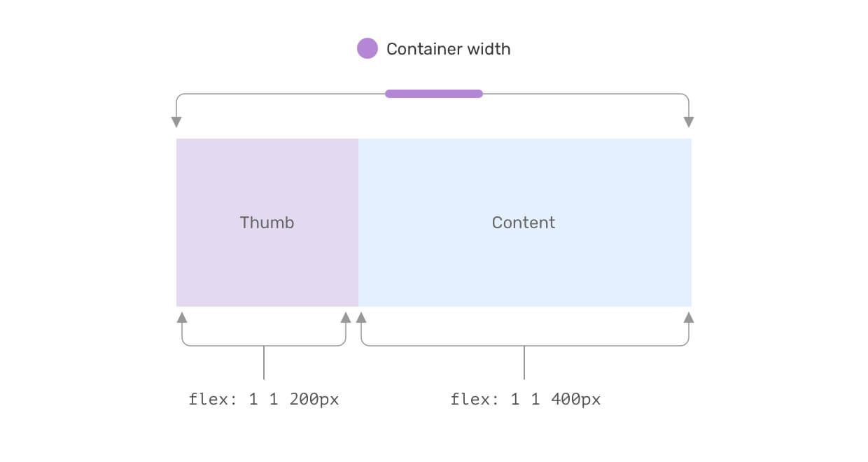Viewport: 868px width, 462px height.
Task: Click the bracket line left of the purple handle
Action: pyautogui.click(x=280, y=94)
